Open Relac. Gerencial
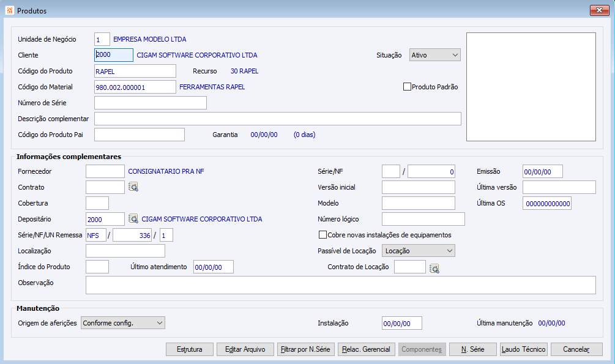The height and width of the screenshot is (364, 615). (x=366, y=349)
